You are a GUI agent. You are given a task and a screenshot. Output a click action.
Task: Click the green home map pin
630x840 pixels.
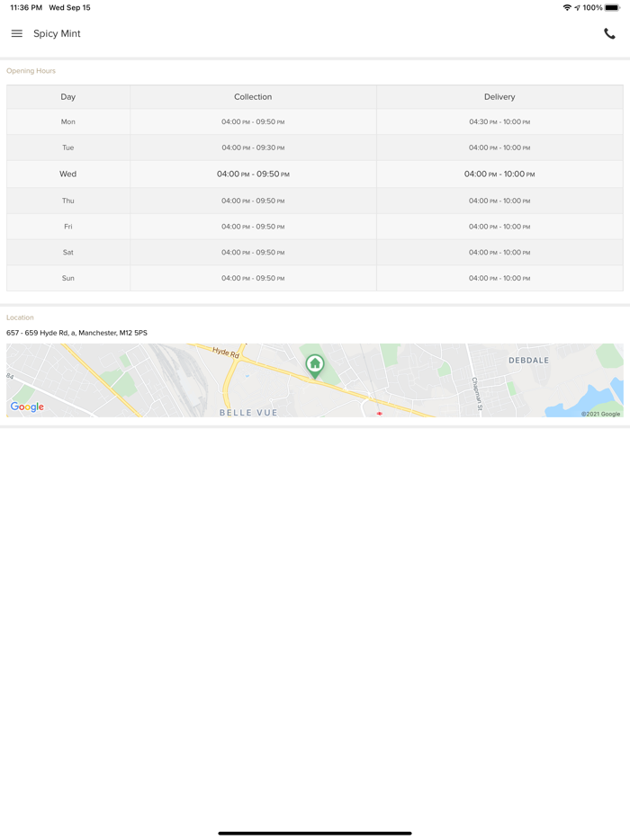(315, 364)
